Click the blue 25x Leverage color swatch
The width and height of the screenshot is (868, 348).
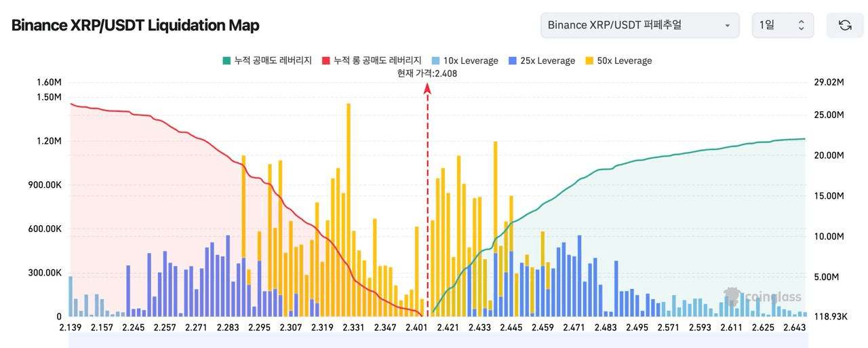pyautogui.click(x=512, y=60)
